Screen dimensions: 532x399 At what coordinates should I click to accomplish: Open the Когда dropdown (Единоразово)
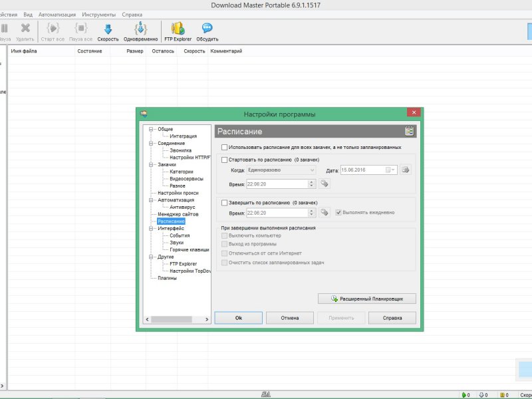tap(281, 170)
